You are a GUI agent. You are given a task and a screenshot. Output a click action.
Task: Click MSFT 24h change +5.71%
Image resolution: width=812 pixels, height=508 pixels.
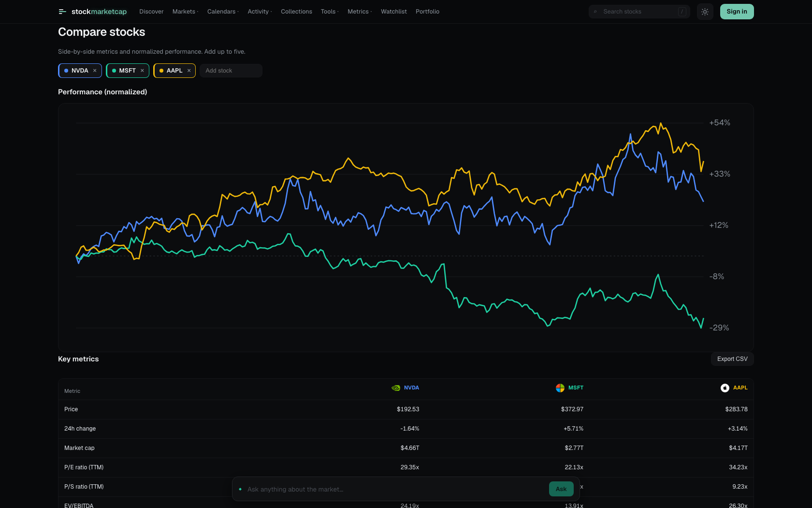tap(574, 429)
